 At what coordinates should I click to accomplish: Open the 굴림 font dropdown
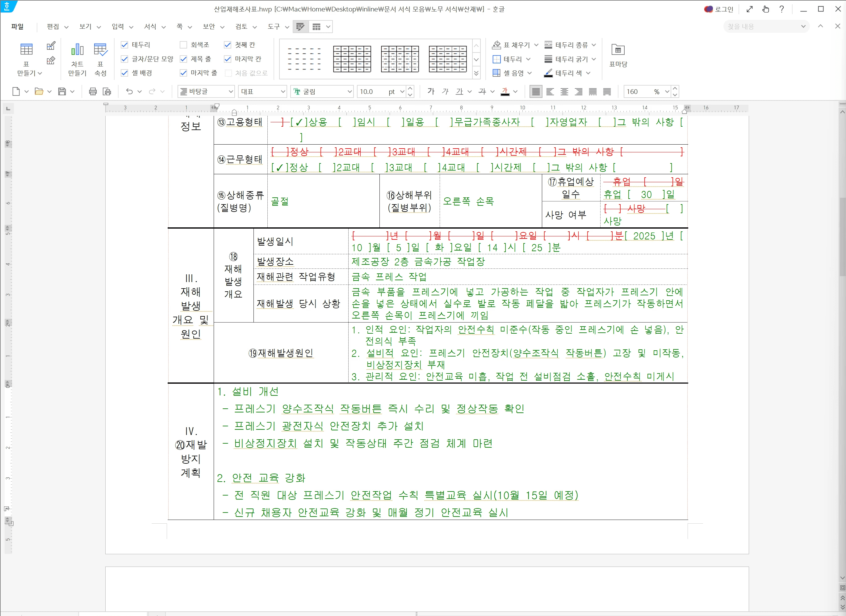[x=321, y=91]
